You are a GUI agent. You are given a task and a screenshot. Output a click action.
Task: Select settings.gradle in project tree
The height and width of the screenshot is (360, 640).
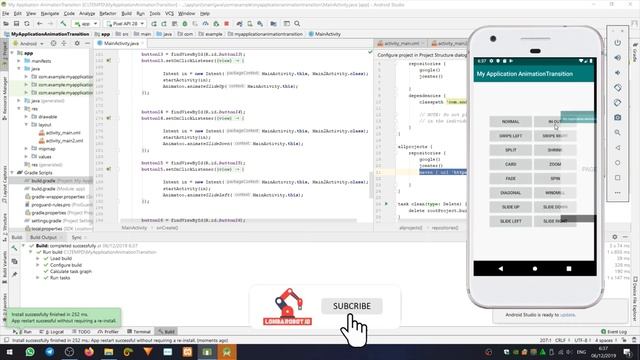coord(46,220)
